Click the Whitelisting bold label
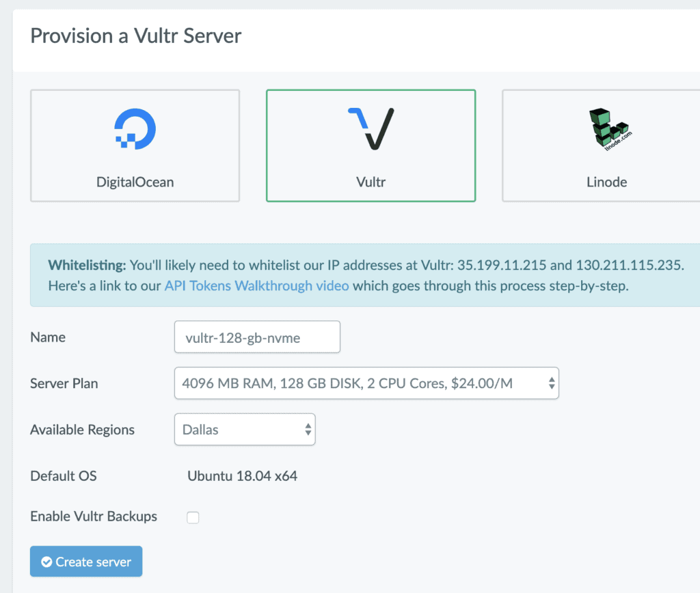This screenshot has height=593, width=700. coord(87,265)
